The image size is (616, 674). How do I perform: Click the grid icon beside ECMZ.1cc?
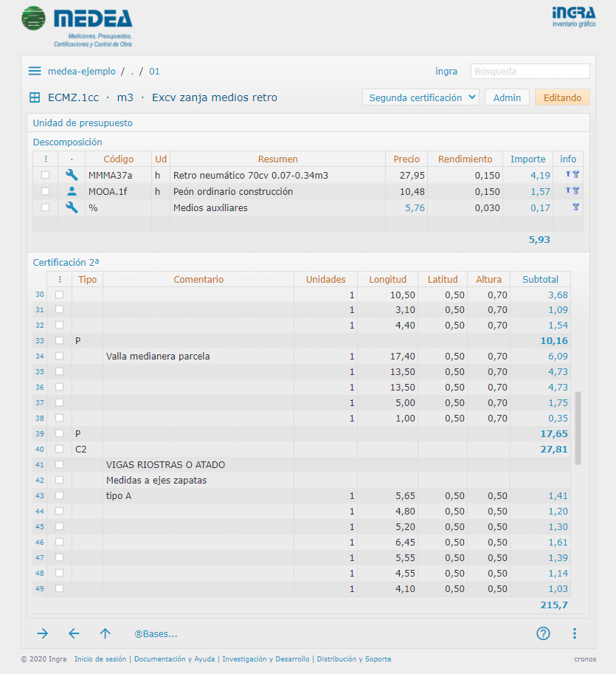click(x=35, y=97)
